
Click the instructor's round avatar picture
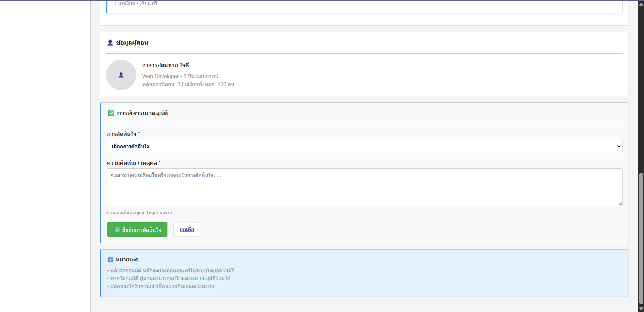coord(121,75)
